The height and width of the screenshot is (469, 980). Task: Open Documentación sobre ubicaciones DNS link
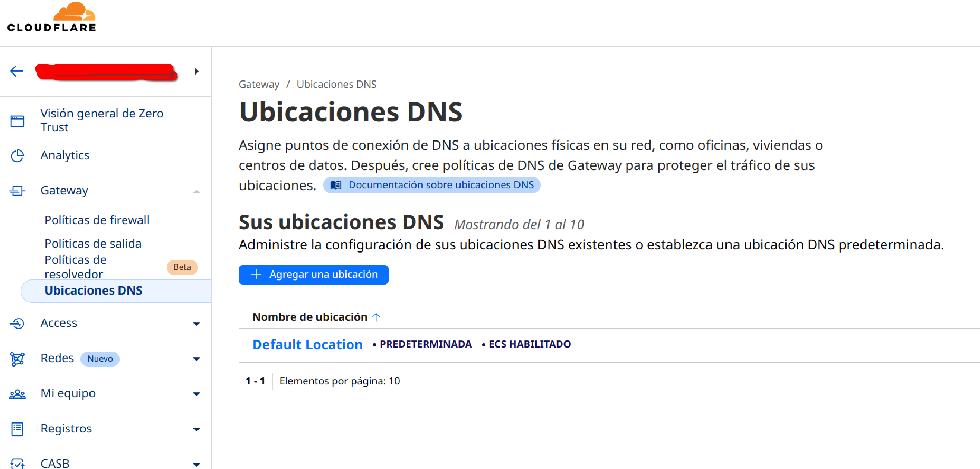(x=432, y=185)
